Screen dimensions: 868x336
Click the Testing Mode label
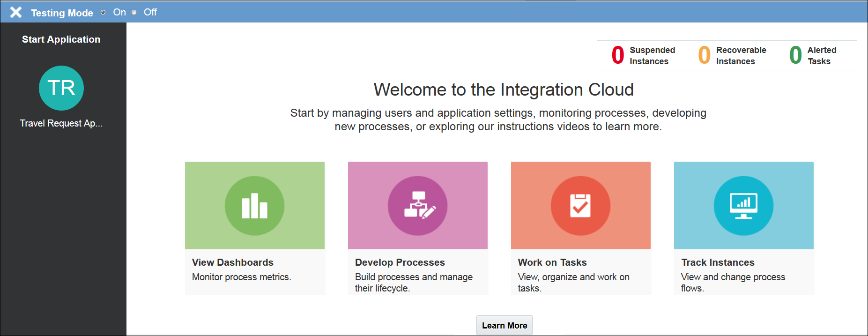(62, 13)
